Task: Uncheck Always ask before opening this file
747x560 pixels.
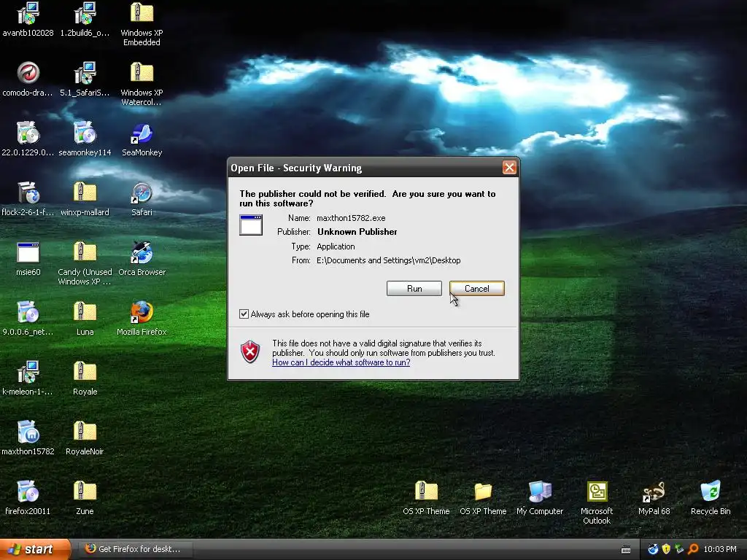Action: 244,314
